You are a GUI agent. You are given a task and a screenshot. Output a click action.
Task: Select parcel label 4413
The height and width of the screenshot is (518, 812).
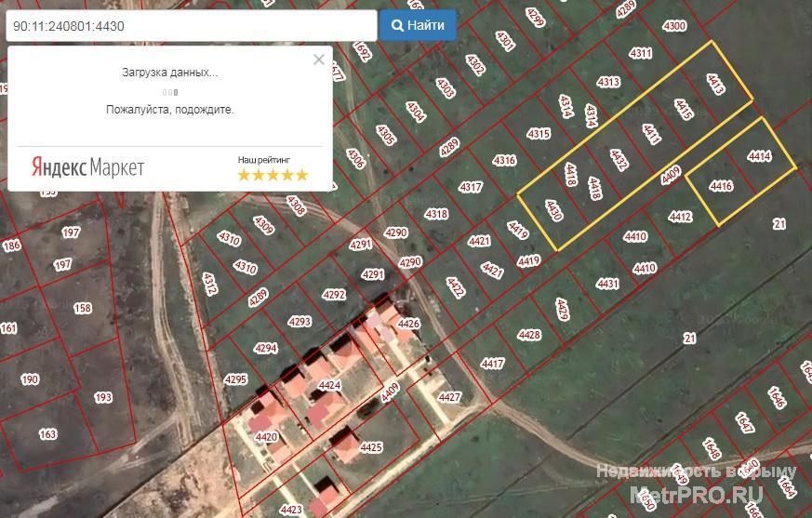click(x=714, y=84)
